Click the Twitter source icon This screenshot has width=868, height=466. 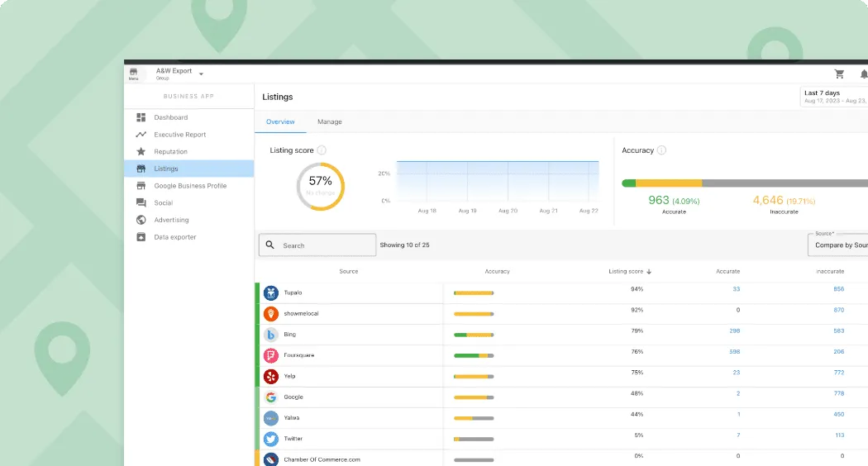coord(271,439)
